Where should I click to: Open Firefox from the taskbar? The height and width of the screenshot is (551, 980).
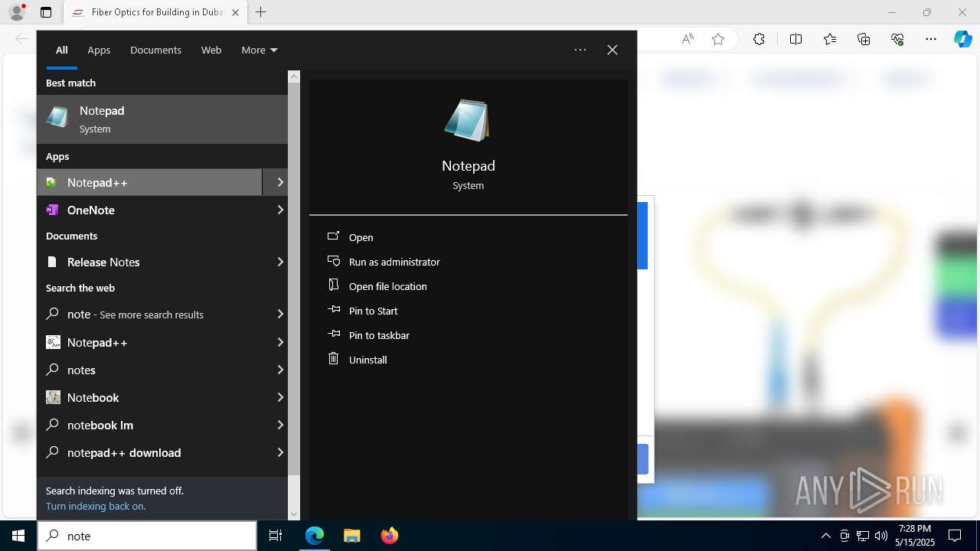390,536
